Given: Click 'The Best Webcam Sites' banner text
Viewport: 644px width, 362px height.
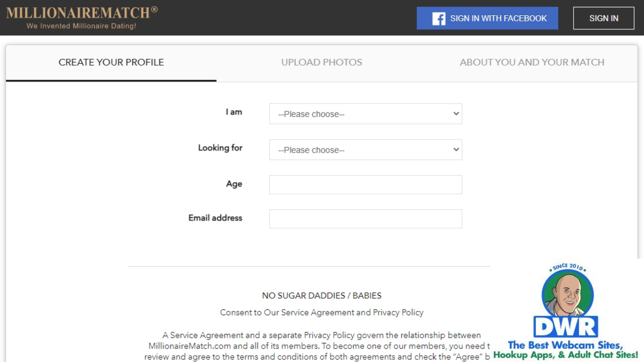Looking at the screenshot, I should pyautogui.click(x=565, y=345).
